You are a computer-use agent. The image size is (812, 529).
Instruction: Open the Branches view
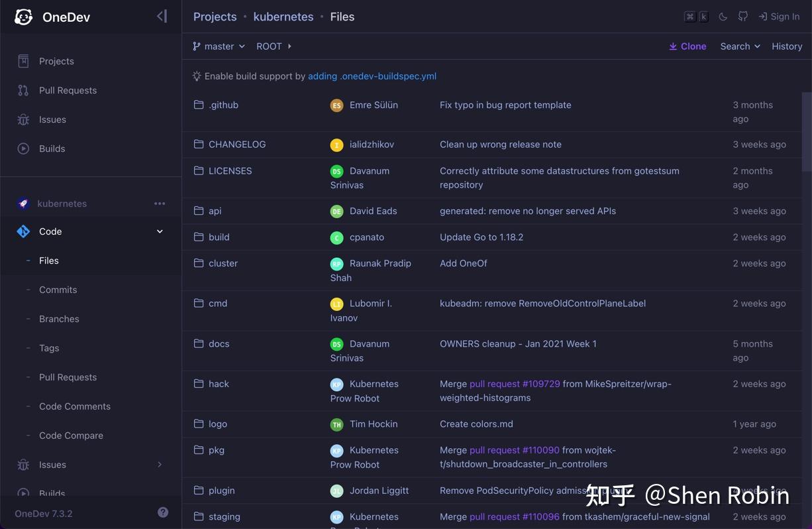coord(58,318)
